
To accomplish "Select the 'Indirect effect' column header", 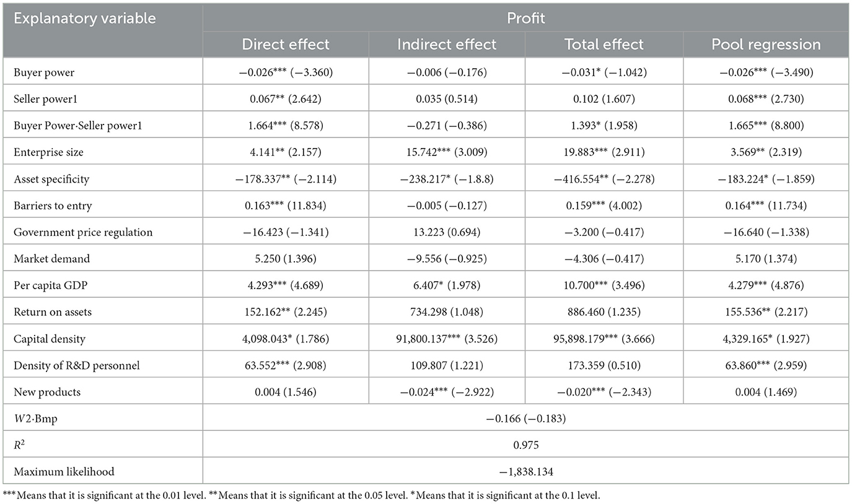I will coord(447,45).
